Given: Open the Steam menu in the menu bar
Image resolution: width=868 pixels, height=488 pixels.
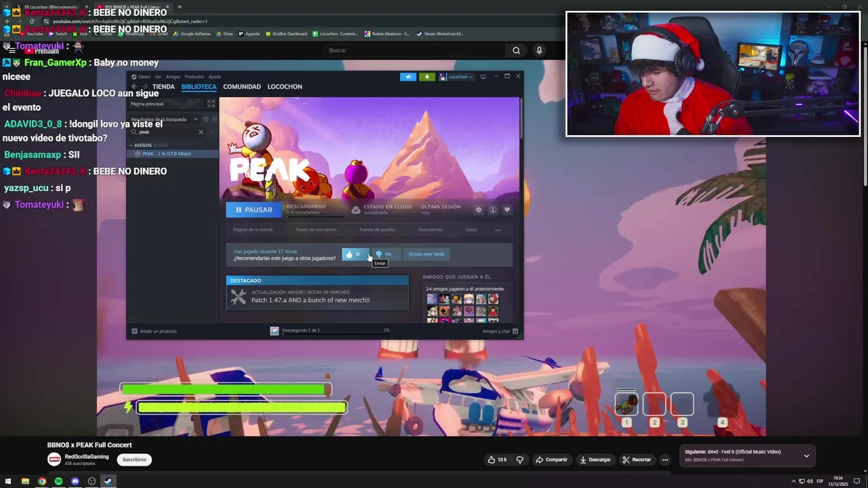Looking at the screenshot, I should 144,77.
